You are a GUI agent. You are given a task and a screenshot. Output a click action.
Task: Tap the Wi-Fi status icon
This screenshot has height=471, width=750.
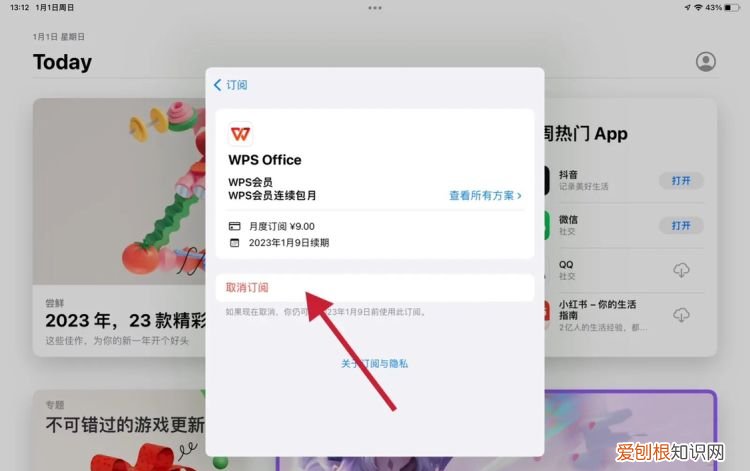click(698, 8)
